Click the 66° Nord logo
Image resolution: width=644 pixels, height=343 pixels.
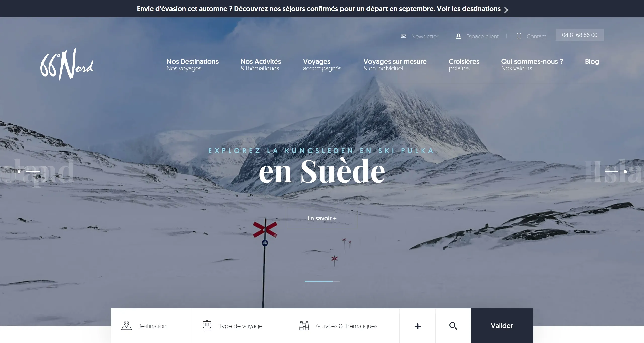click(67, 65)
